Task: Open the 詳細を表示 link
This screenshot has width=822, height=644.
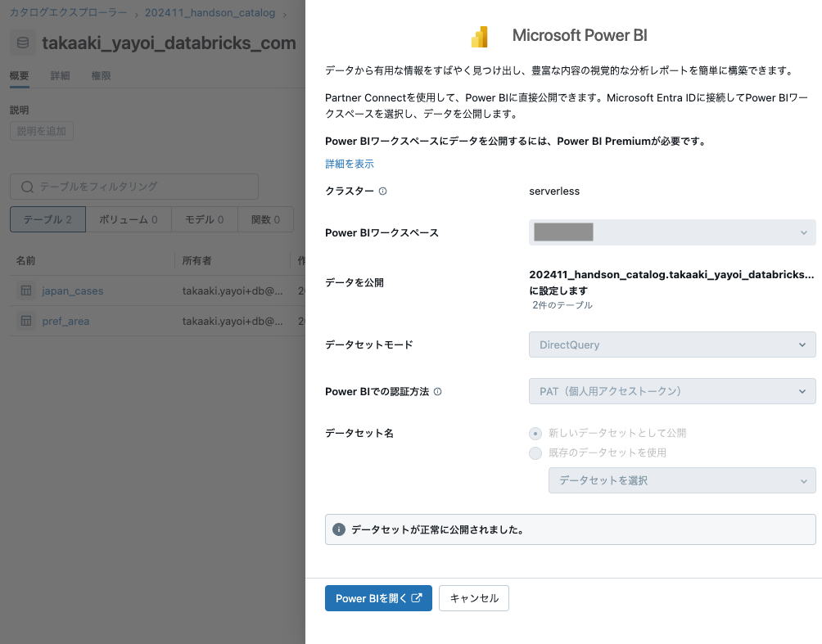Action: (x=350, y=164)
